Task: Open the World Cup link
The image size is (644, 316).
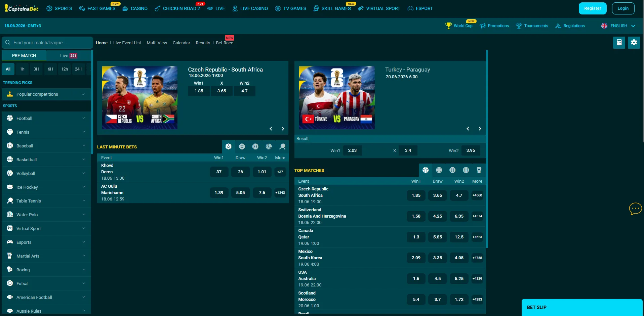Action: pyautogui.click(x=459, y=26)
